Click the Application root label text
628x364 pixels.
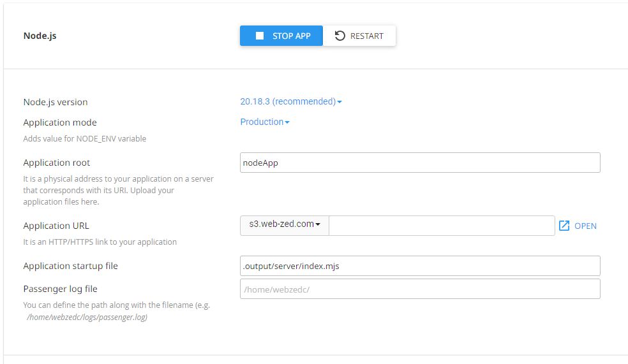pyautogui.click(x=57, y=163)
